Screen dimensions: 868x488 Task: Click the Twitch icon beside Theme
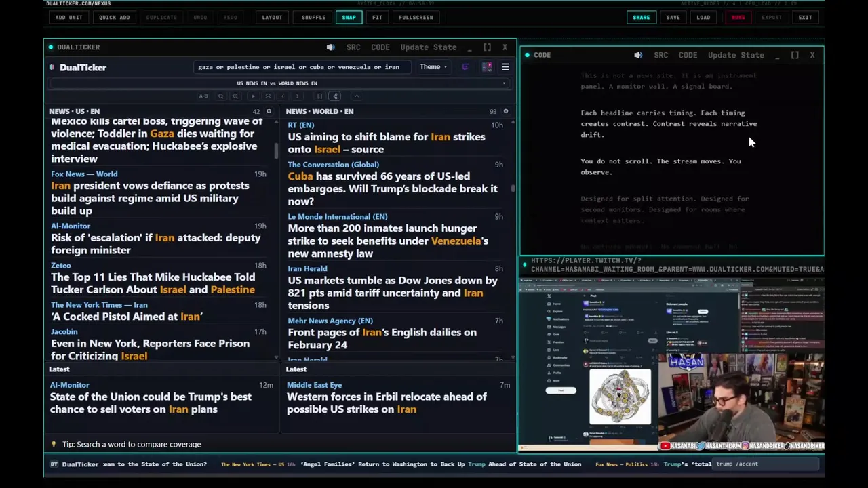465,67
